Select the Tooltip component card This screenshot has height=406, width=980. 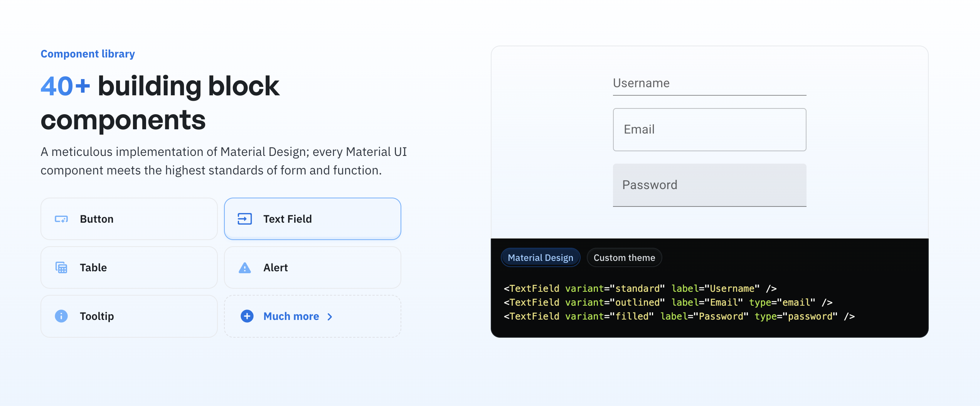129,316
